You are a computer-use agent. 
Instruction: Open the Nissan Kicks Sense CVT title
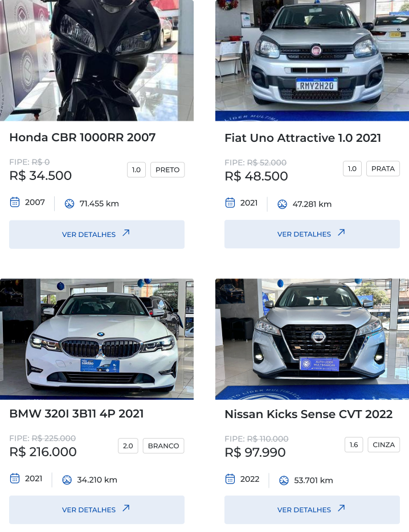click(x=308, y=414)
